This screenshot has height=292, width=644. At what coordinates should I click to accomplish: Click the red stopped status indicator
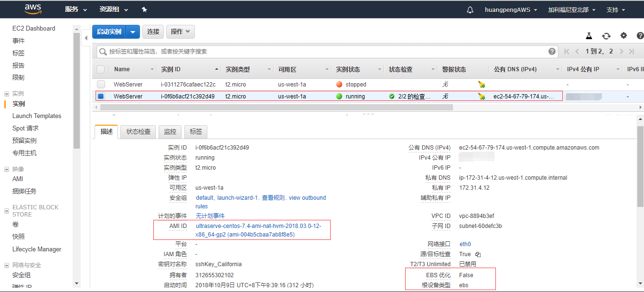coord(339,85)
